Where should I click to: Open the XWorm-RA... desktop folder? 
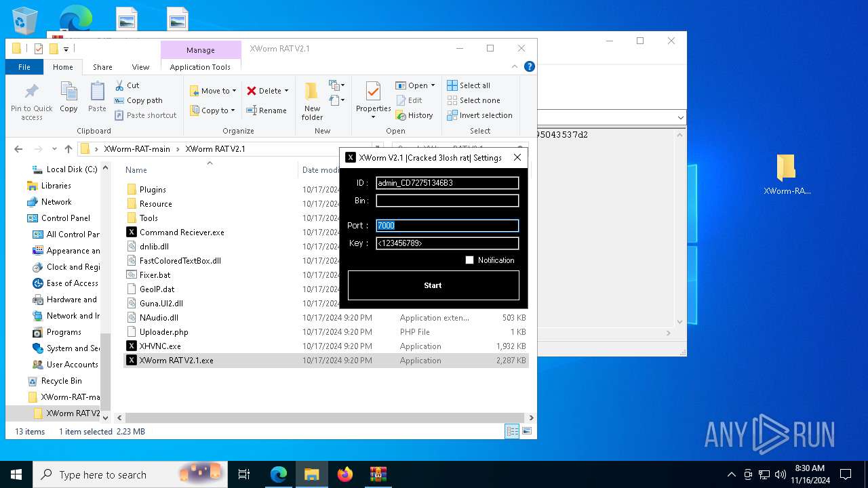787,175
